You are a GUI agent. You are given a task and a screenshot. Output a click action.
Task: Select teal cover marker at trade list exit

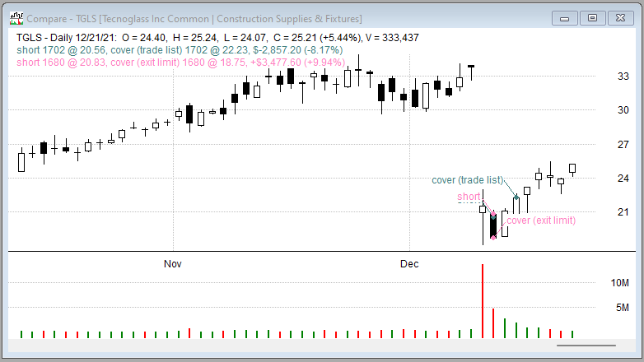click(516, 197)
